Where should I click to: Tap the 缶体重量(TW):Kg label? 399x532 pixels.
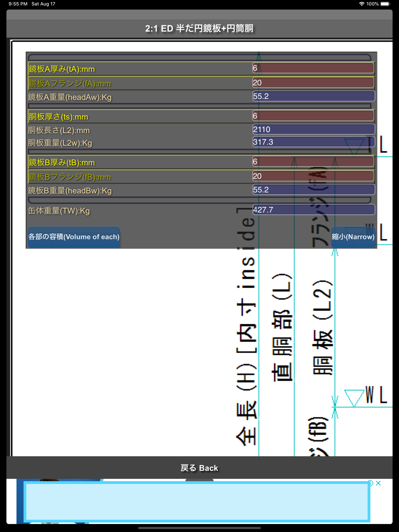(59, 211)
